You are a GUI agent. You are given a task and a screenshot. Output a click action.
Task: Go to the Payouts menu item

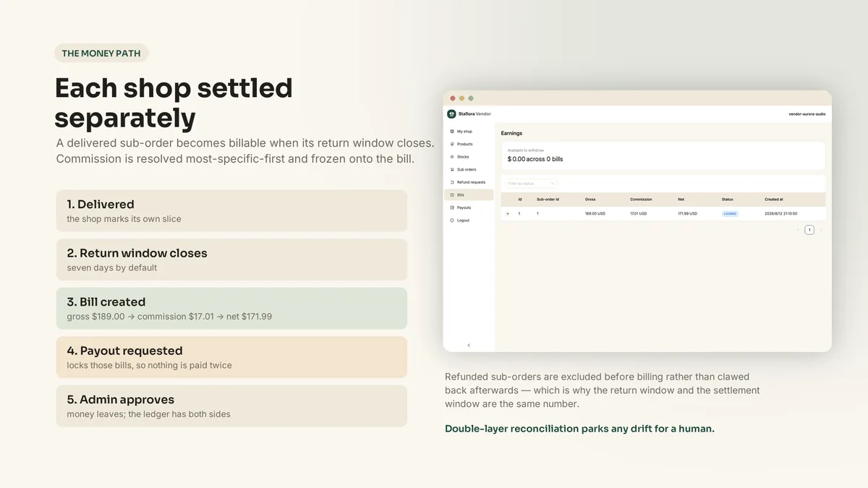coord(469,207)
